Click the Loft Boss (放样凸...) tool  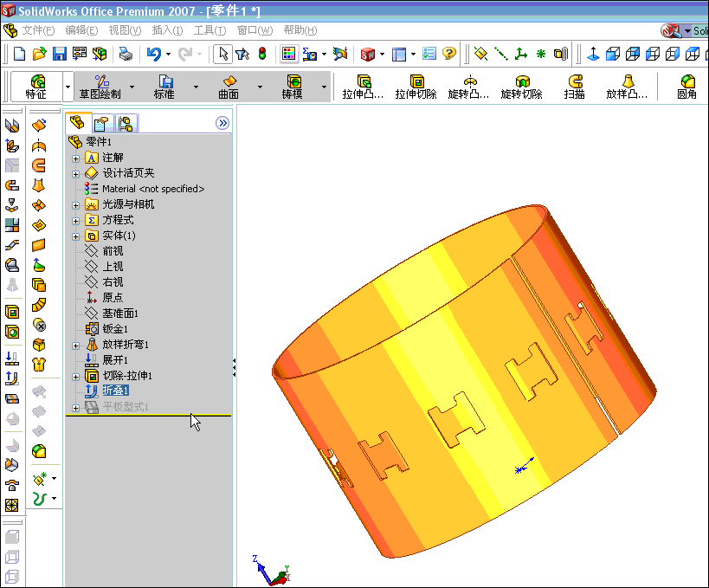tap(627, 87)
